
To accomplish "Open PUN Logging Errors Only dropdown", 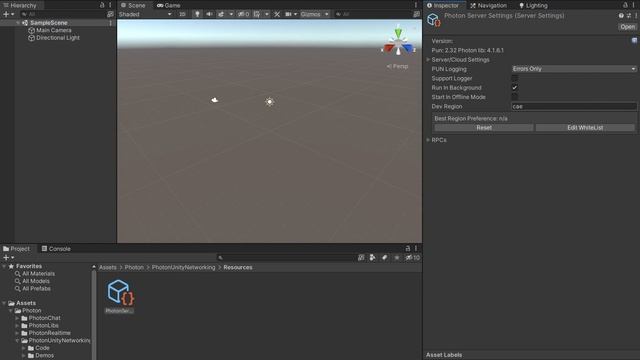I will [574, 69].
